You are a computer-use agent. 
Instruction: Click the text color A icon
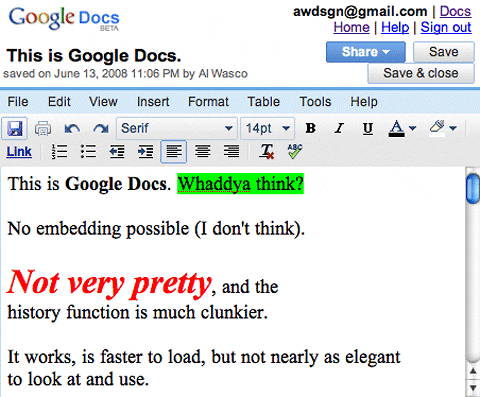396,129
